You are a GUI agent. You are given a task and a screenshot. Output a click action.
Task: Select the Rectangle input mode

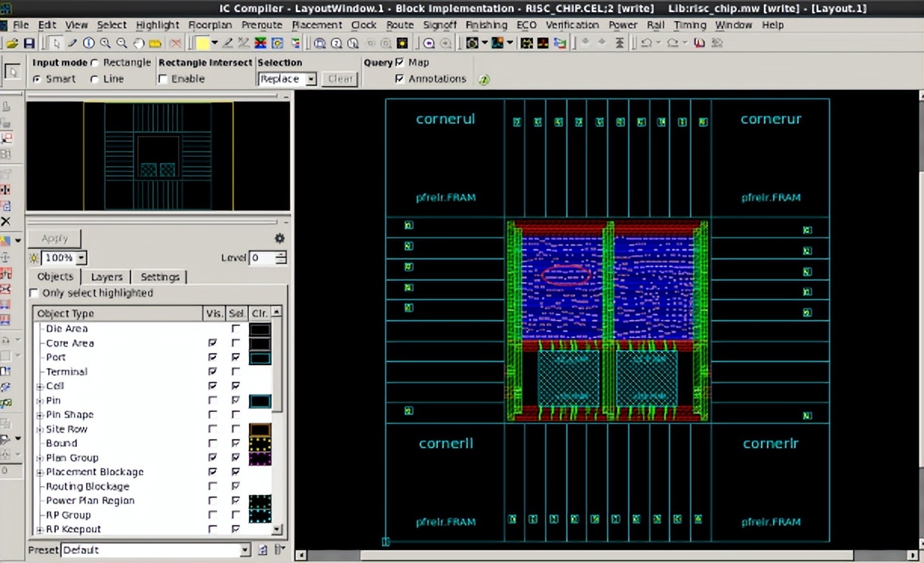tap(95, 63)
